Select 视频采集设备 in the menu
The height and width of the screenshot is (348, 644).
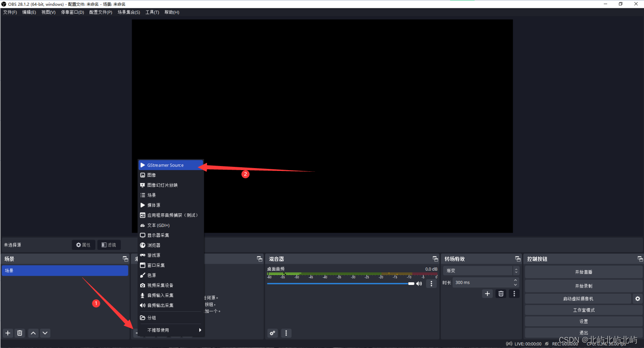tap(171, 285)
